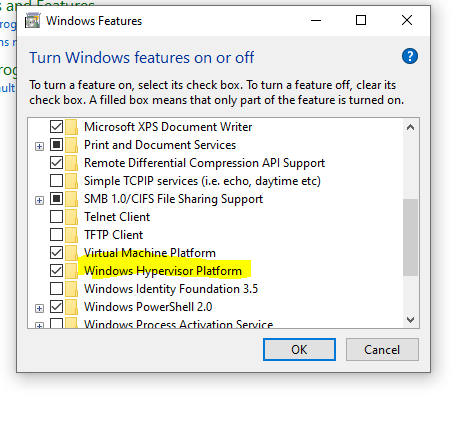Select Remote Differential Compression API Support text
The height and width of the screenshot is (436, 468).
(204, 163)
